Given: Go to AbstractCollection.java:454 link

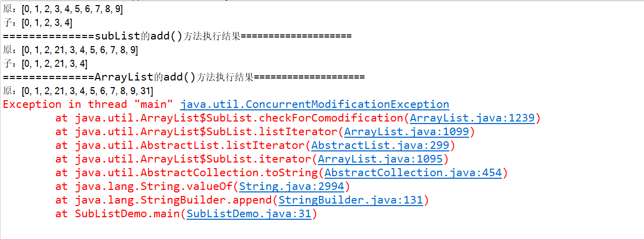Looking at the screenshot, I should click(413, 173).
